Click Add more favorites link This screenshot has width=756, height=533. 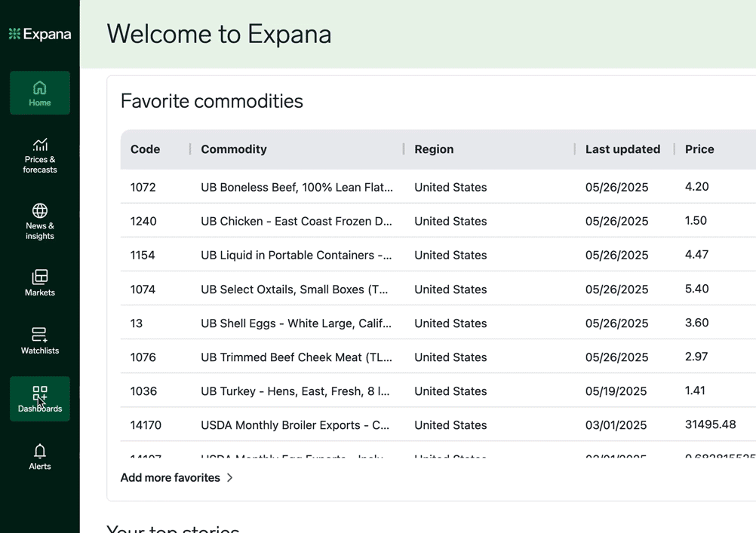pyautogui.click(x=177, y=477)
